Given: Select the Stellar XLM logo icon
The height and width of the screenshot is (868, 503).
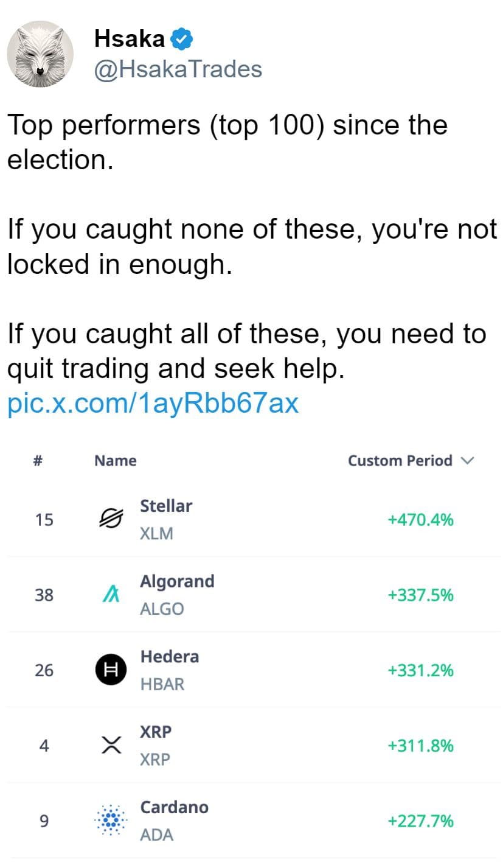Looking at the screenshot, I should [x=111, y=519].
